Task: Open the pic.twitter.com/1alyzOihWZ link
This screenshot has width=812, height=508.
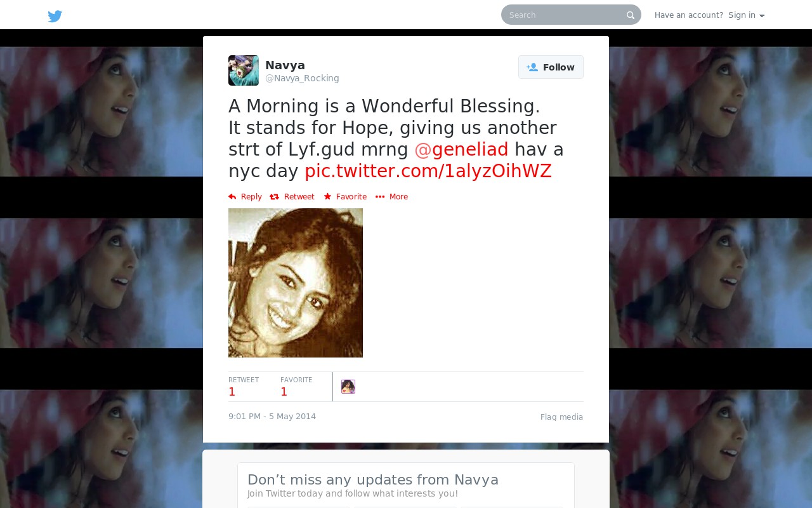Action: tap(428, 171)
